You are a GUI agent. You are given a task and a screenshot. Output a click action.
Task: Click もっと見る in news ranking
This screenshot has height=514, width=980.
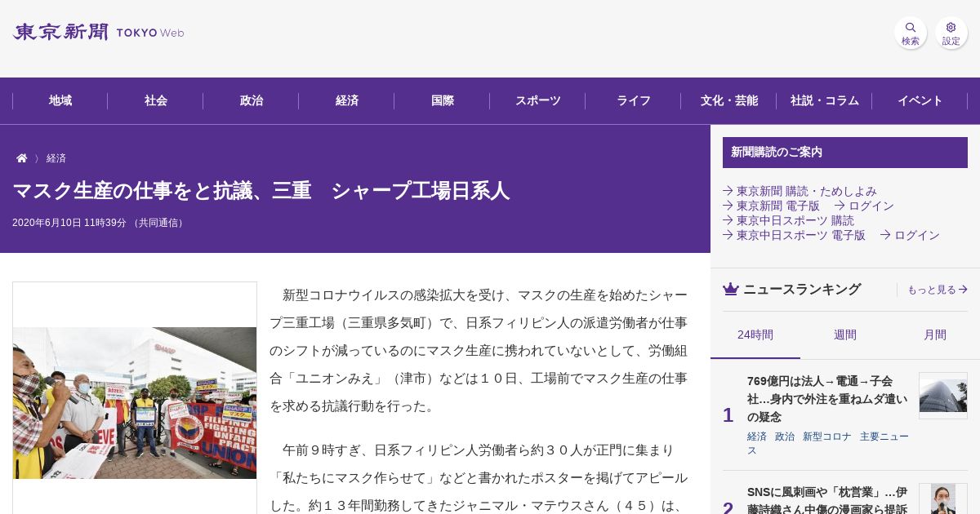[x=938, y=290]
